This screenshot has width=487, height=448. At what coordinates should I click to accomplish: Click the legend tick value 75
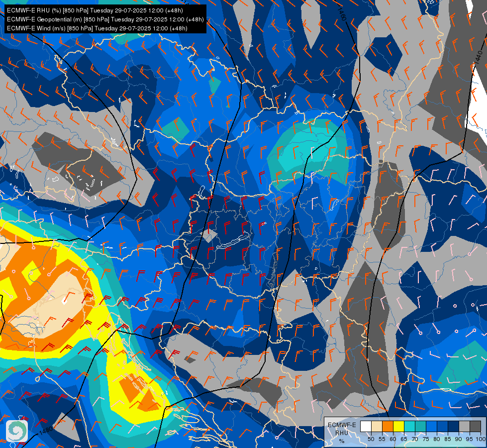[426, 439]
